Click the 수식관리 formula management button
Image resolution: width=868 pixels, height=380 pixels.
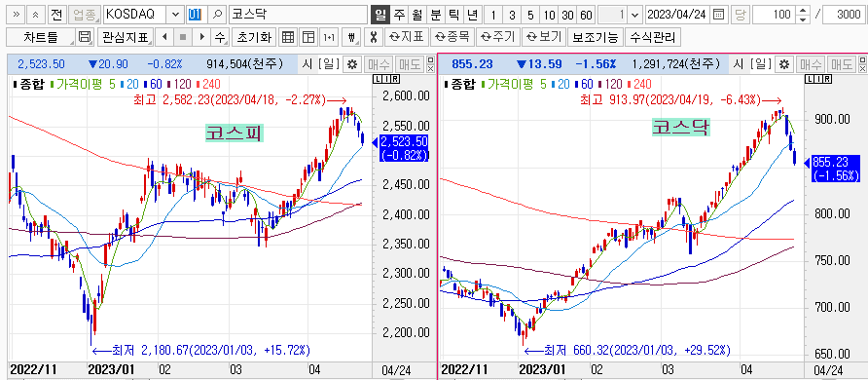pyautogui.click(x=653, y=38)
